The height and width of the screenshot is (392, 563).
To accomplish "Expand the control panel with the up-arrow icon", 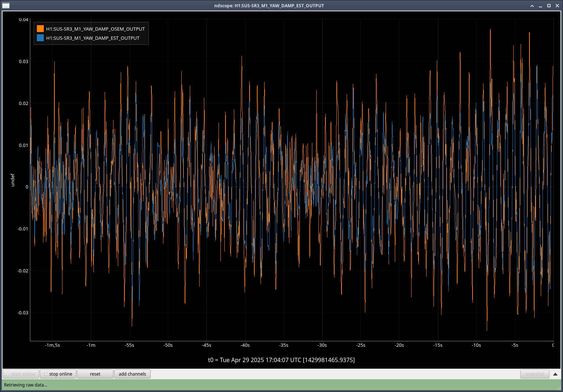I will pyautogui.click(x=555, y=374).
